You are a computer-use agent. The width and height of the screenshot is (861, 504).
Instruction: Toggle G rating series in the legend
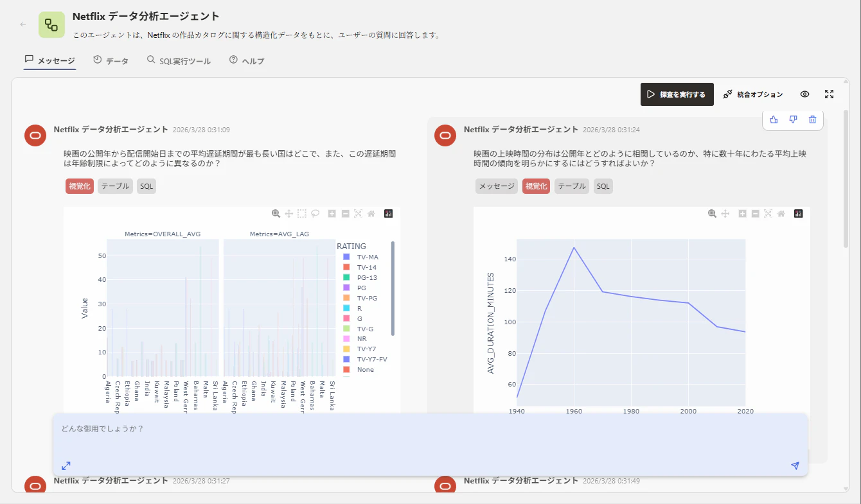353,318
